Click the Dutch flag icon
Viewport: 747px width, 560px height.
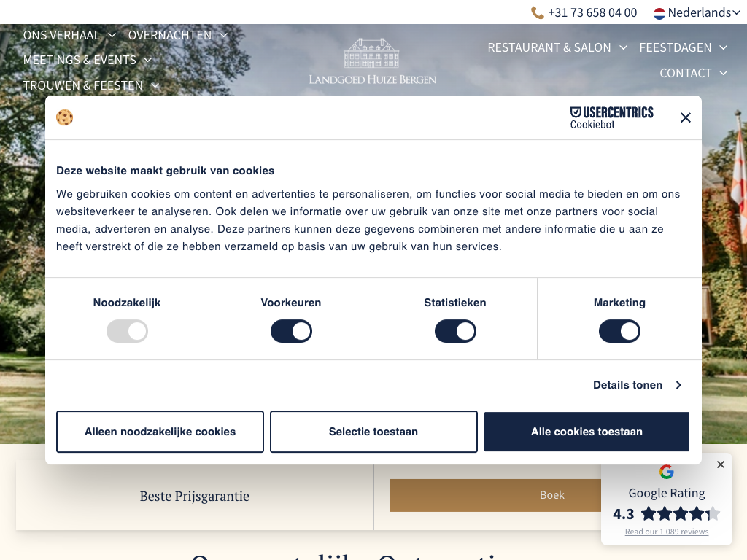tap(659, 13)
